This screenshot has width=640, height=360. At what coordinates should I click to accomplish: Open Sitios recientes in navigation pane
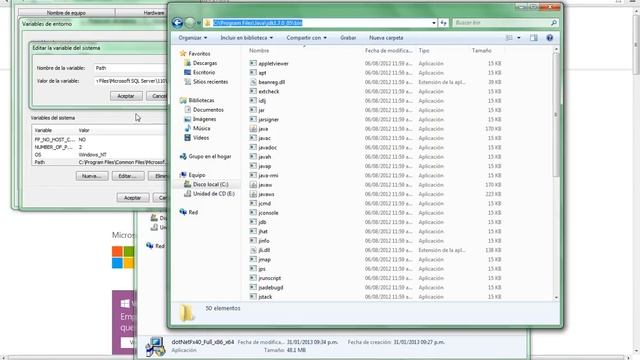point(210,82)
